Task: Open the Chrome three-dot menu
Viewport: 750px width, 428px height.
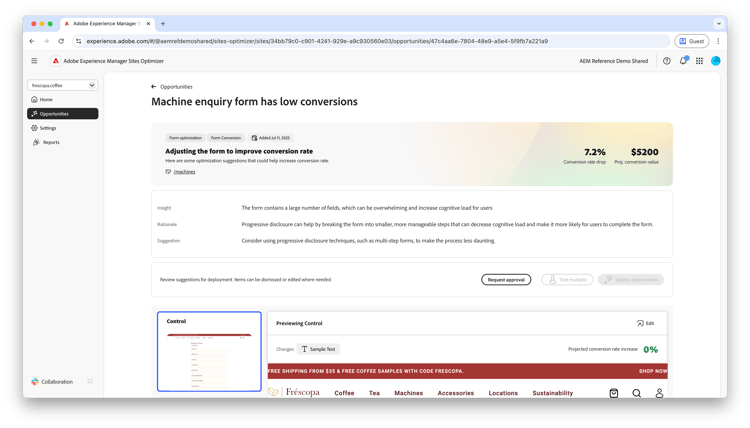Action: click(x=718, y=41)
